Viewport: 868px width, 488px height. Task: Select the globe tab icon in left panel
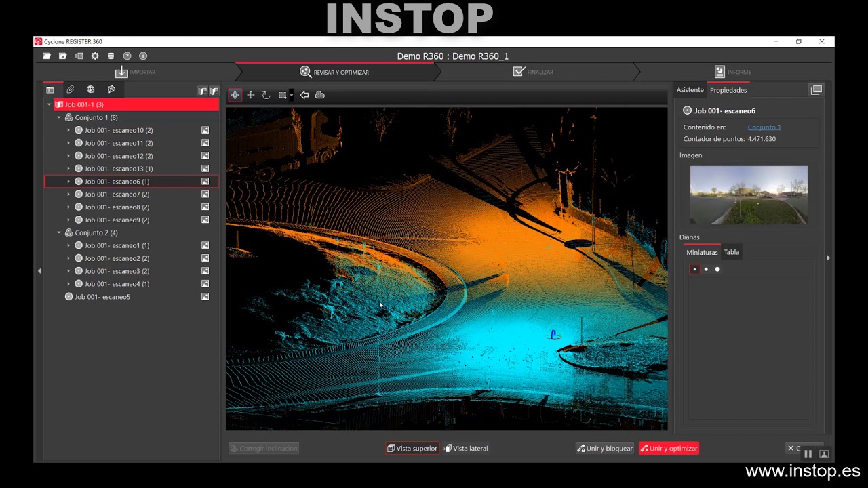click(x=90, y=89)
